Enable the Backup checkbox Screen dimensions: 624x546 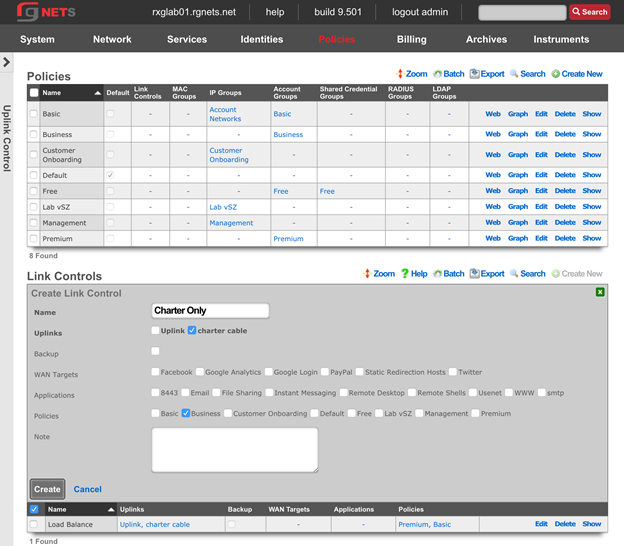click(155, 351)
